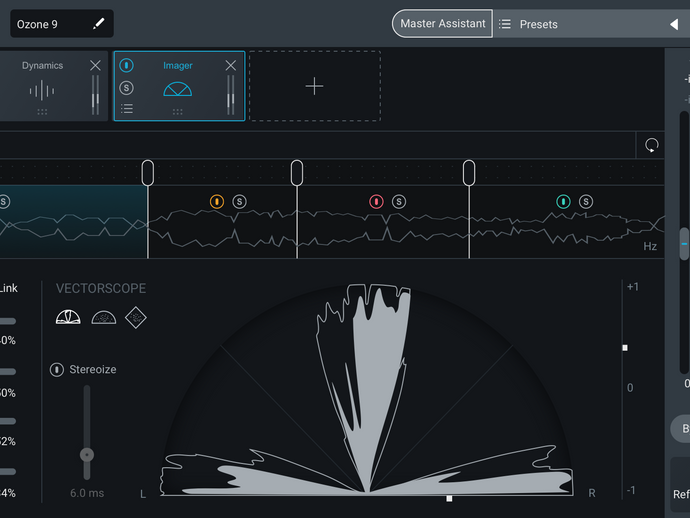Screen dimensions: 690x518
Task: Click the Imager semicircle module icon
Action: tap(178, 89)
